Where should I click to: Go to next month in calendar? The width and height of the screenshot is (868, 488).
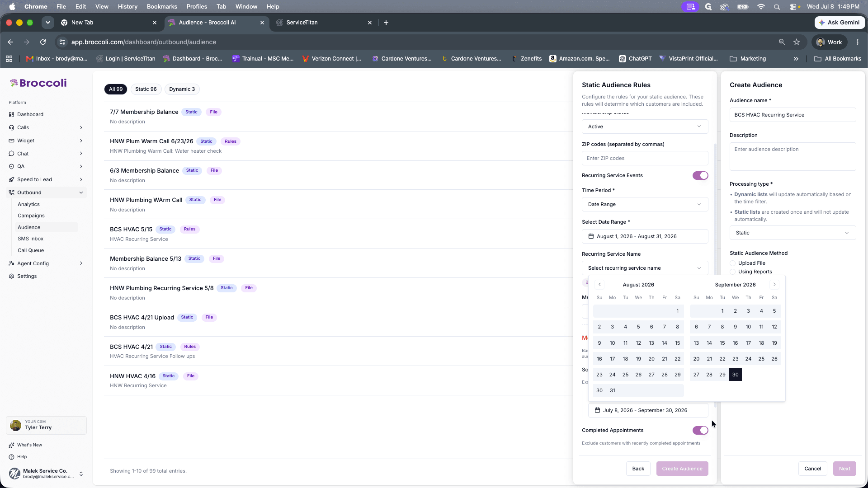774,285
